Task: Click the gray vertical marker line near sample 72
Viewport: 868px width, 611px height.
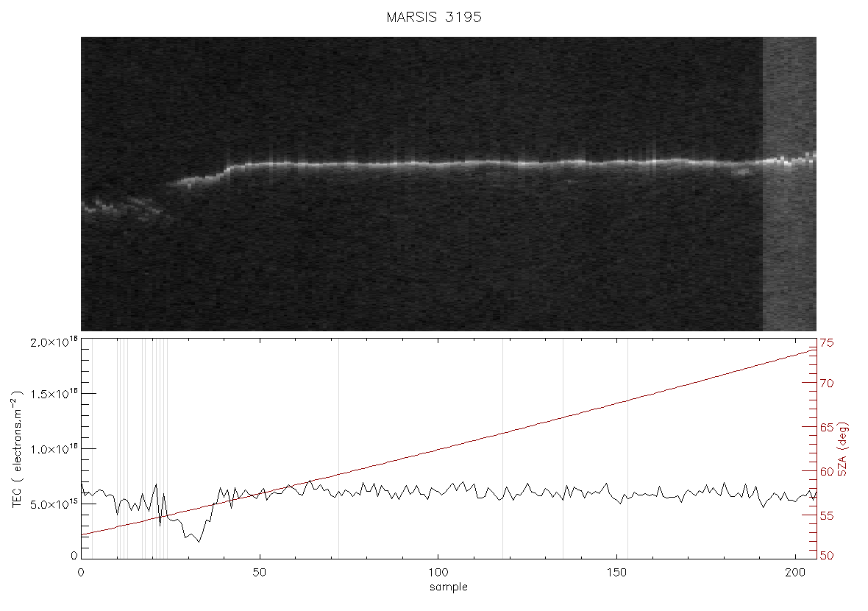Action: click(339, 449)
